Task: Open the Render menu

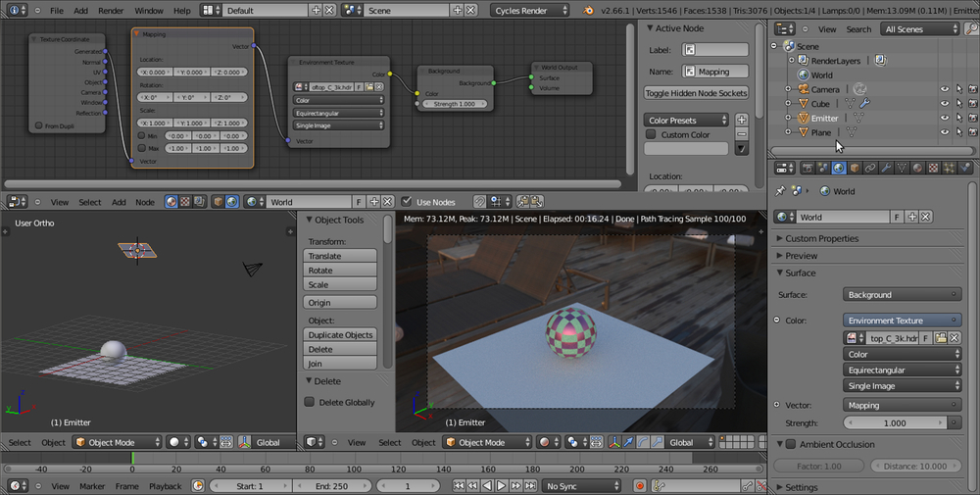Action: 111,10
